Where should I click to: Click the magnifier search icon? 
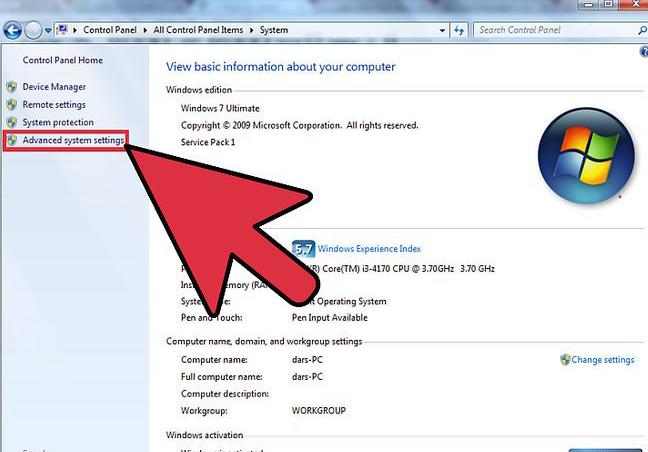(642, 30)
